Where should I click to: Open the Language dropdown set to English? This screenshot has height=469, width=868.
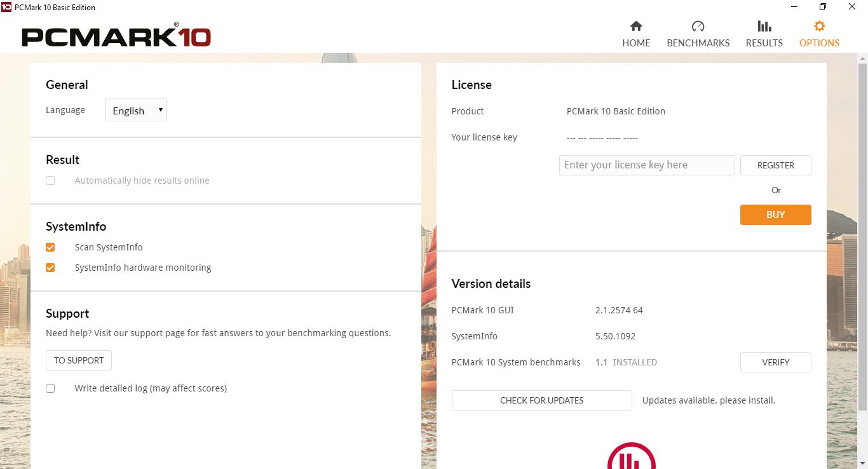(x=136, y=110)
